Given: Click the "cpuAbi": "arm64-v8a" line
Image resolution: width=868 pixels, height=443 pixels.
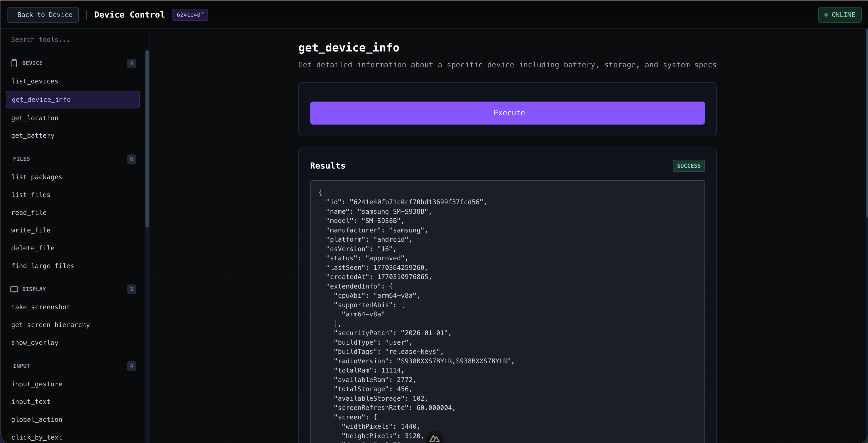Looking at the screenshot, I should [377, 296].
